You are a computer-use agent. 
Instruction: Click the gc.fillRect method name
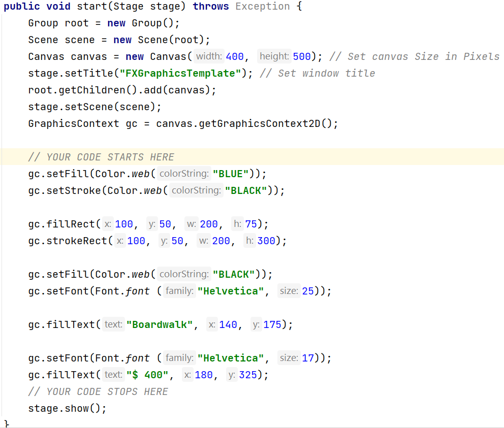pos(61,224)
